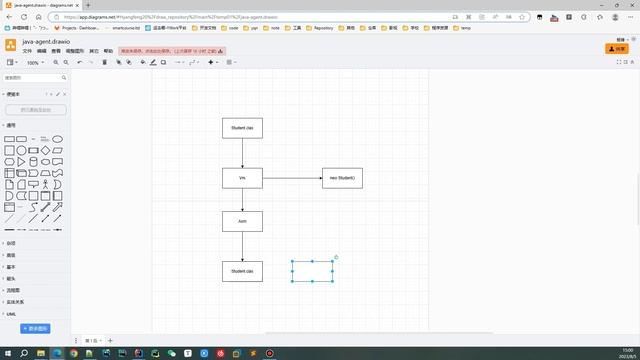Open the File menu

[27, 51]
